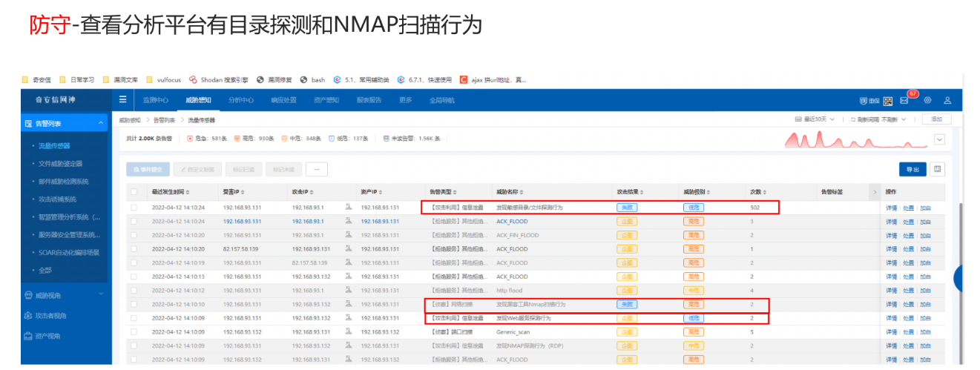Image resolution: width=980 pixels, height=370 pixels.
Task: Select 文件威胁鉴定器 in the sidebar
Action: coord(61,164)
